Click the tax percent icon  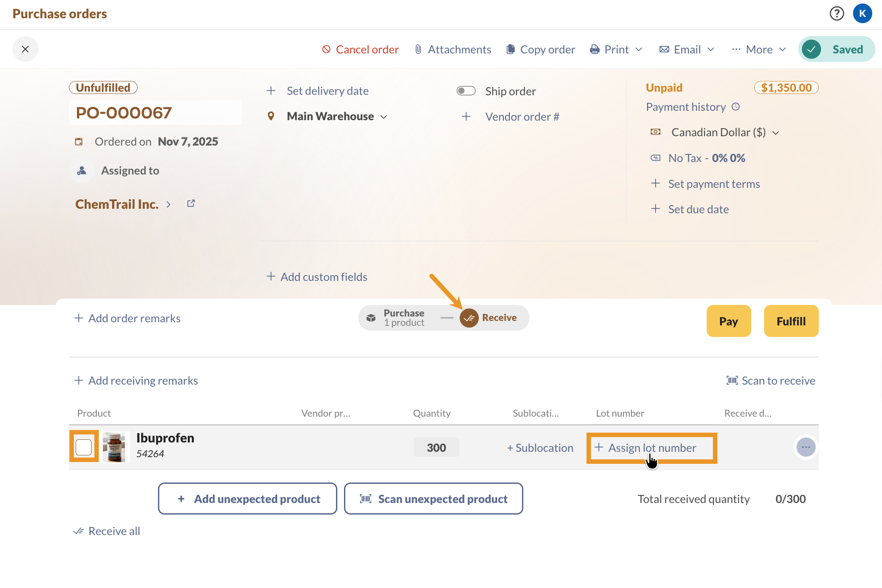pyautogui.click(x=655, y=158)
